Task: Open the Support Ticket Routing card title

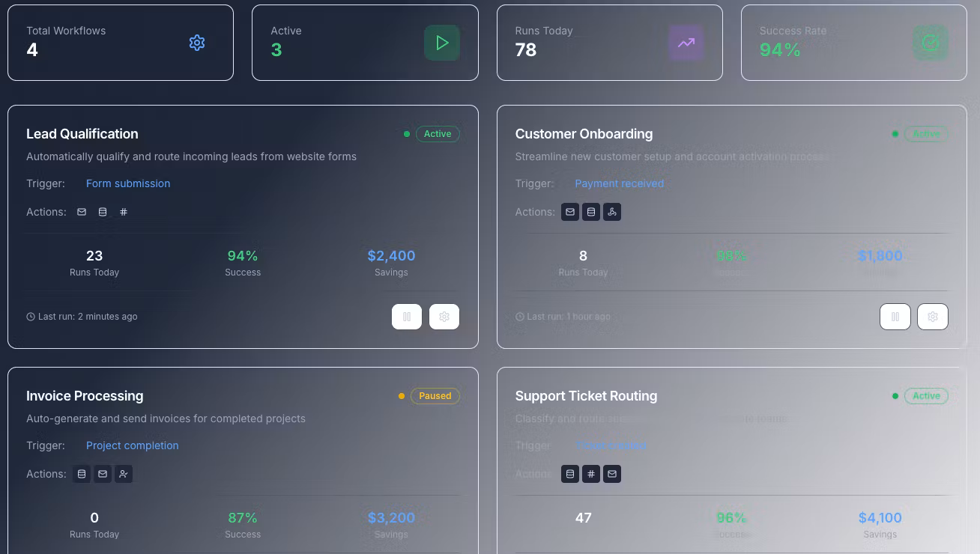Action: point(586,396)
